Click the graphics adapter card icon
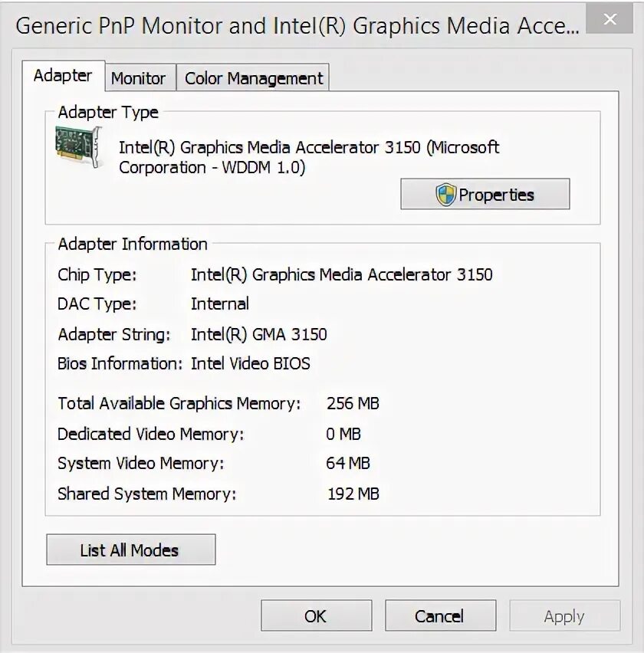This screenshot has width=644, height=653. 79,147
